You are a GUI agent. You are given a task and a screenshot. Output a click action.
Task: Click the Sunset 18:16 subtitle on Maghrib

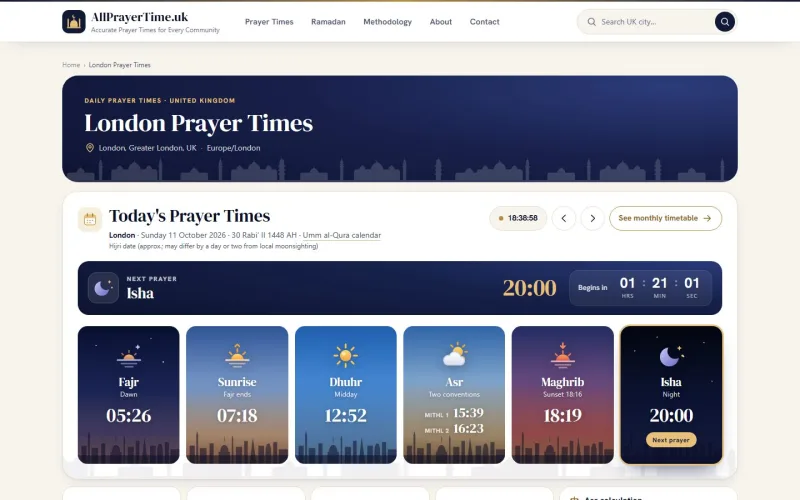pos(562,394)
